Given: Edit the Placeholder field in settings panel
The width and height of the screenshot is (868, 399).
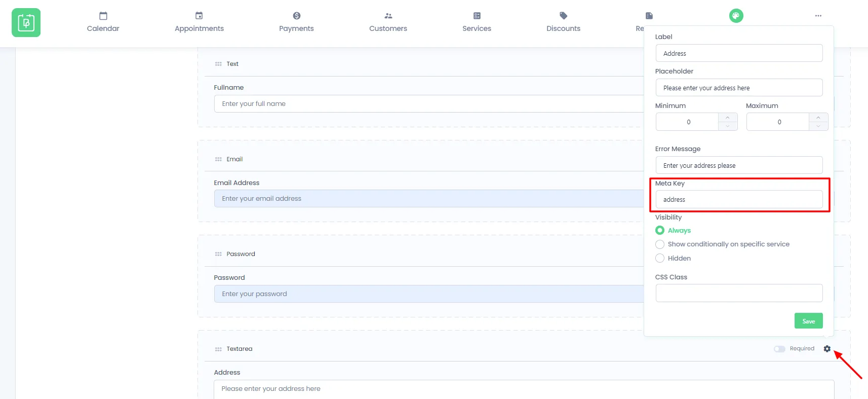Looking at the screenshot, I should (739, 88).
